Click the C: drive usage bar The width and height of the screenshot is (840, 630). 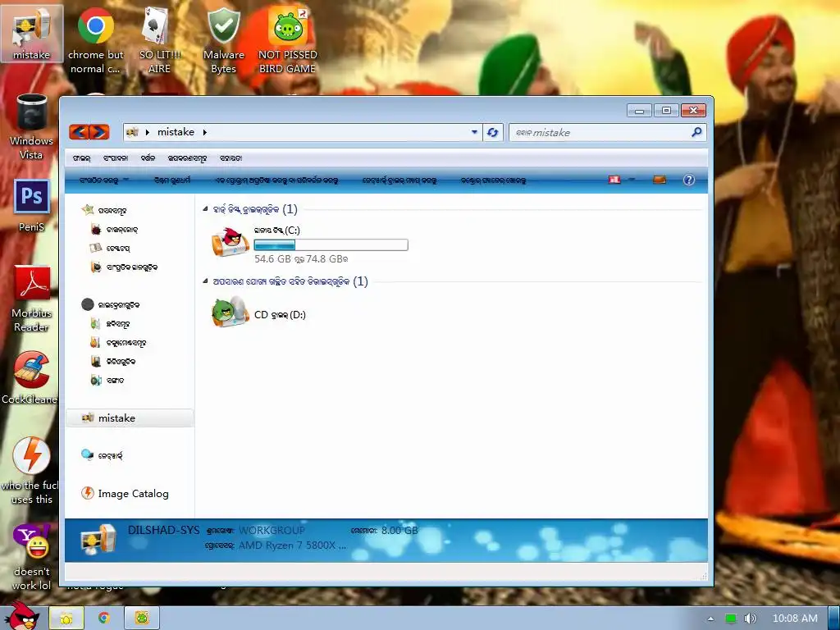(331, 244)
